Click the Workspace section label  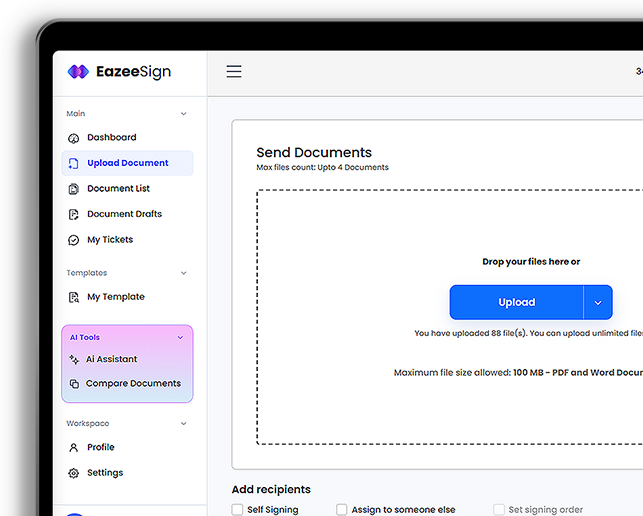pyautogui.click(x=88, y=423)
